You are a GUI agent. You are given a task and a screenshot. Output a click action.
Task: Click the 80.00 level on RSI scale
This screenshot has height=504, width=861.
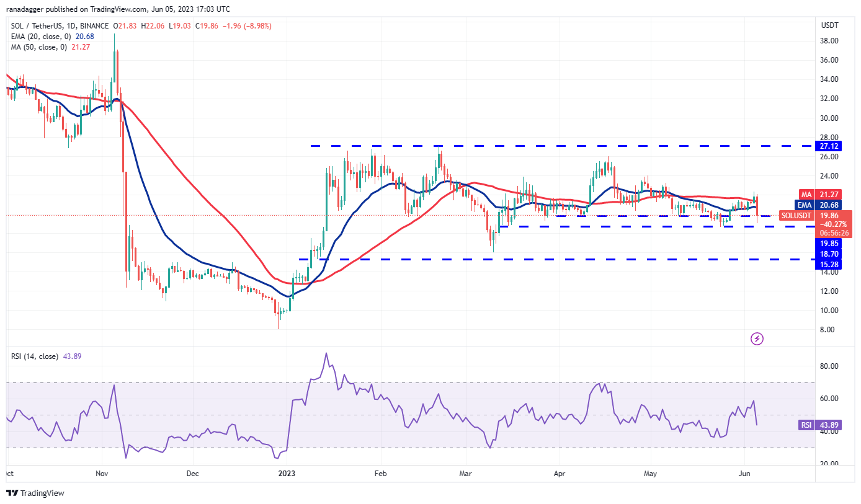click(x=829, y=366)
